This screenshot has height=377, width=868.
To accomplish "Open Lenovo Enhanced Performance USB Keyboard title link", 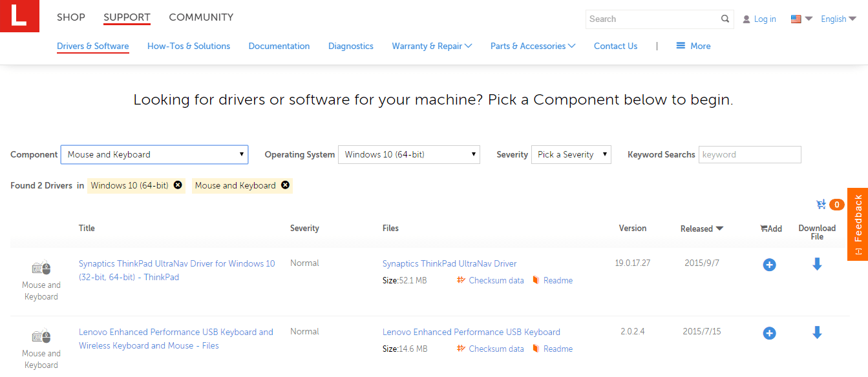I will click(176, 339).
